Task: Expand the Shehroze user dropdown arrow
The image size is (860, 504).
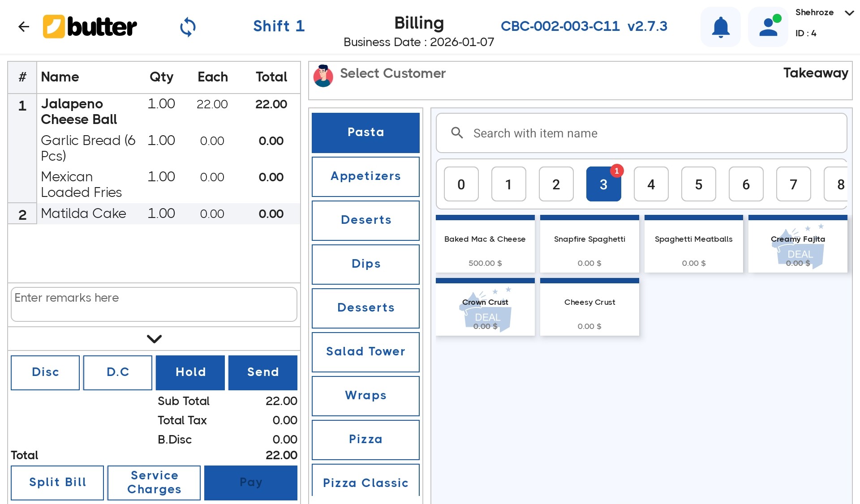Action: (849, 13)
